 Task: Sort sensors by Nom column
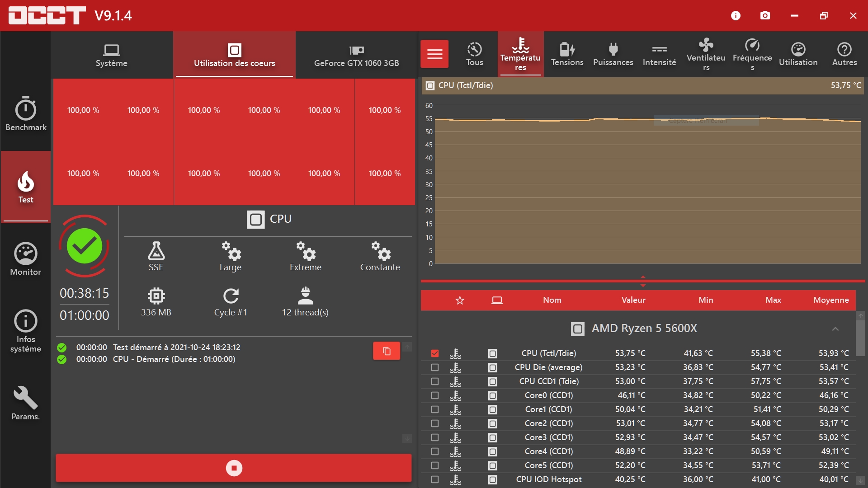pos(552,300)
